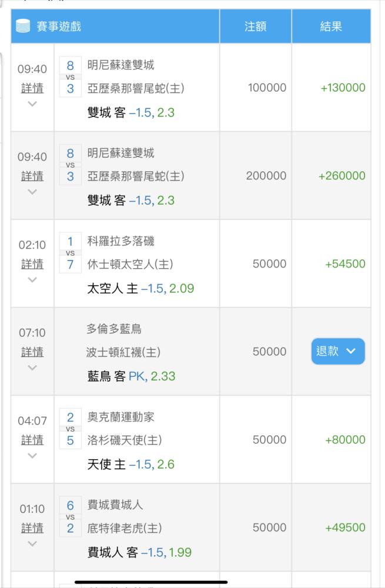Open 詳情 link for first 09:40 game
Screen dimensions: 385x588
[32, 88]
